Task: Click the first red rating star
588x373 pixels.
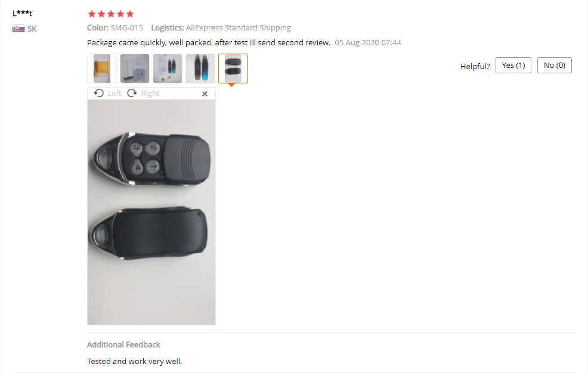Action: [x=91, y=14]
